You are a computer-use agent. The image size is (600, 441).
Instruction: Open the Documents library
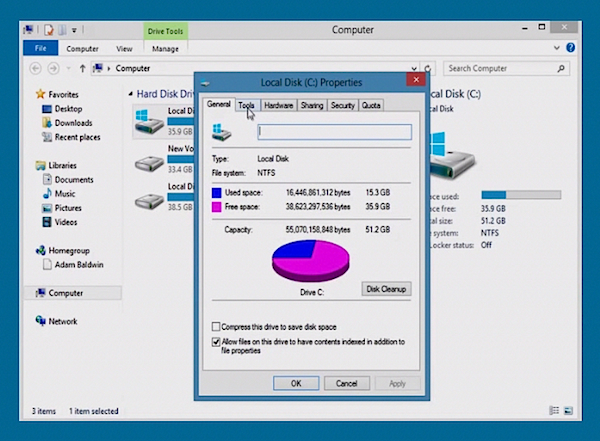tap(74, 180)
